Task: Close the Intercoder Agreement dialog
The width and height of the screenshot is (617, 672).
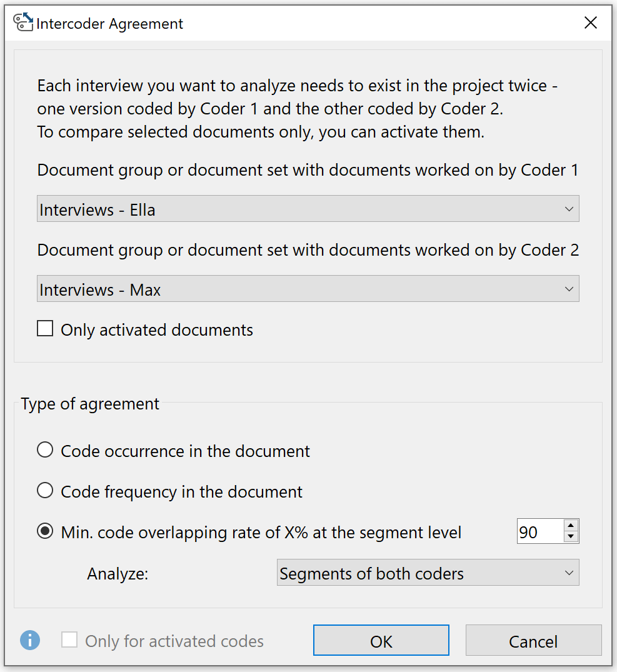Action: click(591, 23)
